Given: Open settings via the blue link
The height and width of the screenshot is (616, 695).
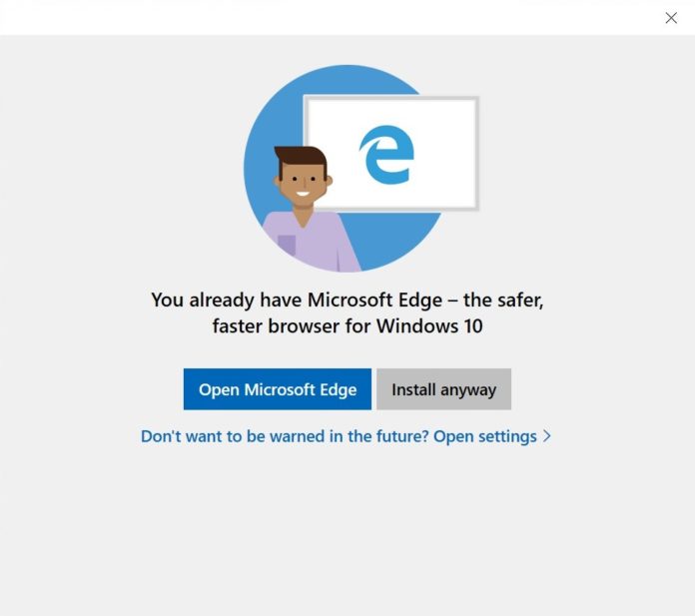Looking at the screenshot, I should coord(485,436).
